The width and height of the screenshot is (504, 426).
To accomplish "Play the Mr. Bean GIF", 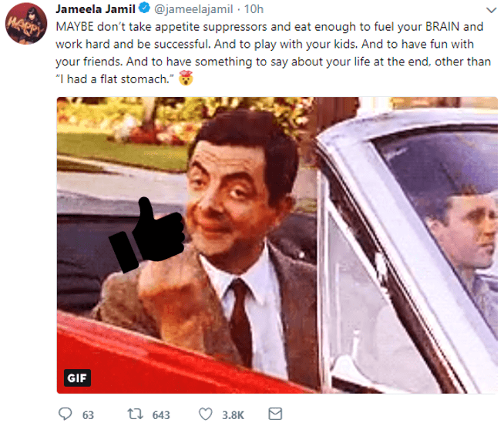I will click(277, 245).
